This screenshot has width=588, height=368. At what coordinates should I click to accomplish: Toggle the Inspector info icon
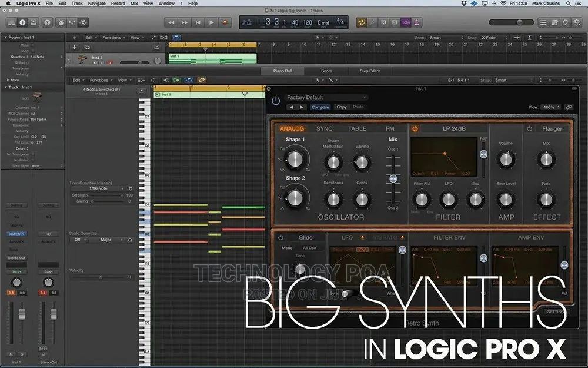22,22
